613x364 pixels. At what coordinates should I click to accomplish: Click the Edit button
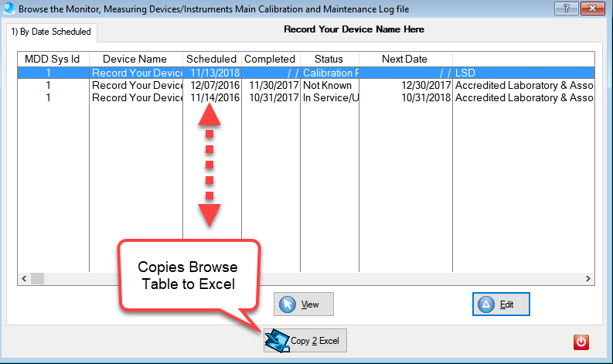point(501,304)
